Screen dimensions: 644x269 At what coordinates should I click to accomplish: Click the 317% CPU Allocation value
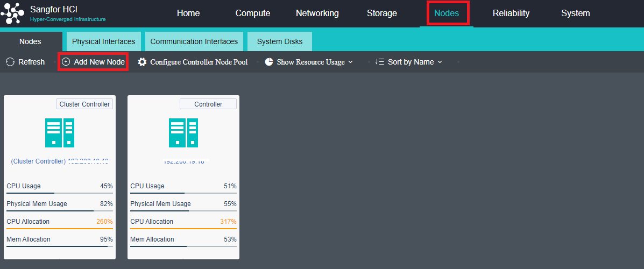tap(228, 221)
